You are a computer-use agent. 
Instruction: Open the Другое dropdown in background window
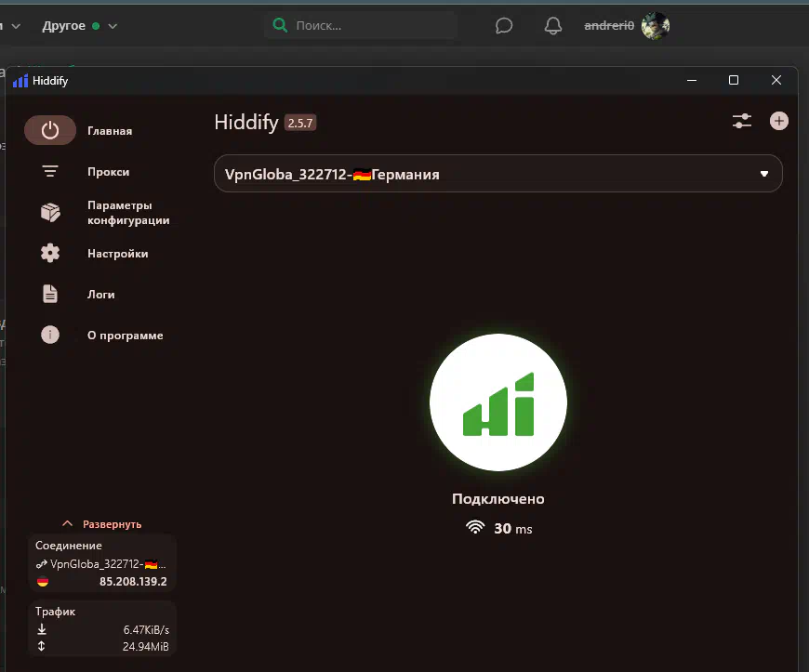80,26
